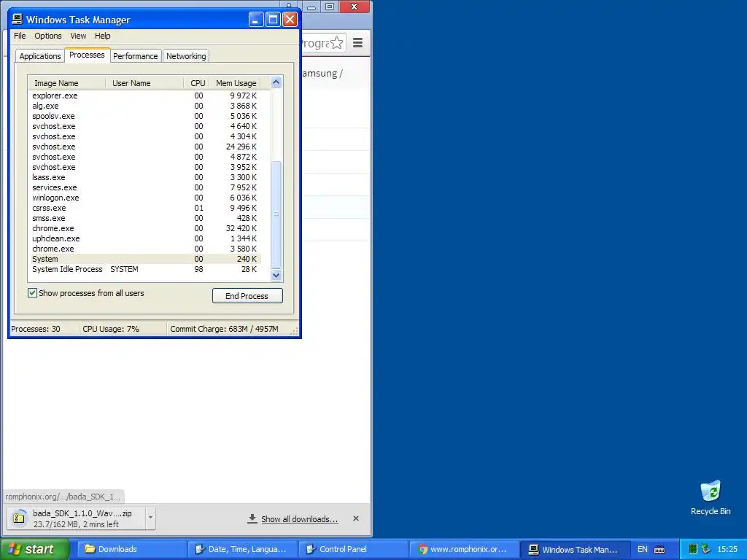Switch to www.romphonix.org Chrome taskbar button
The height and width of the screenshot is (560, 747).
click(463, 549)
